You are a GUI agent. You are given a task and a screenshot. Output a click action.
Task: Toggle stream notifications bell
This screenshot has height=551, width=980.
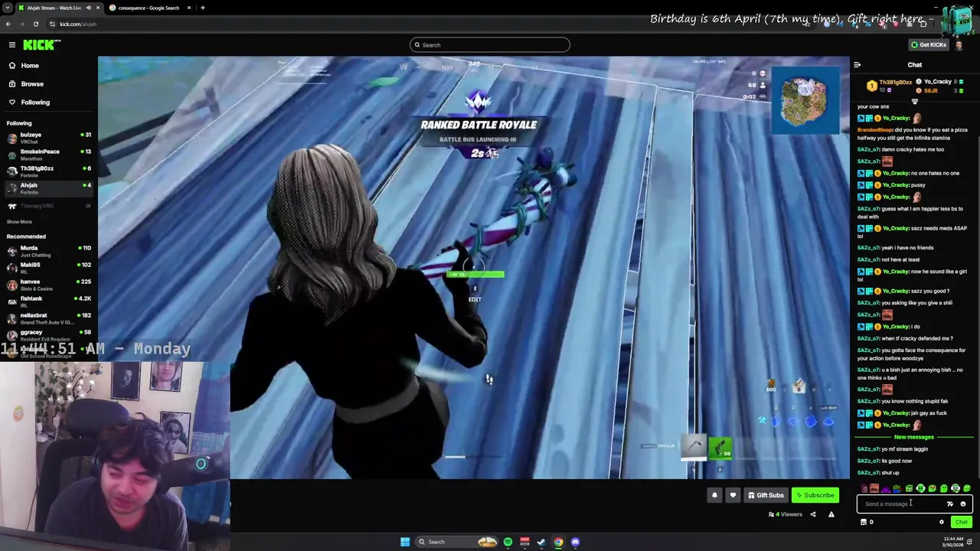pyautogui.click(x=714, y=495)
